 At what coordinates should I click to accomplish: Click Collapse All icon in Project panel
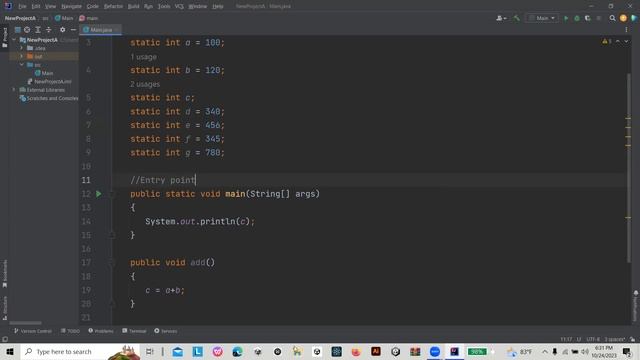(x=49, y=30)
